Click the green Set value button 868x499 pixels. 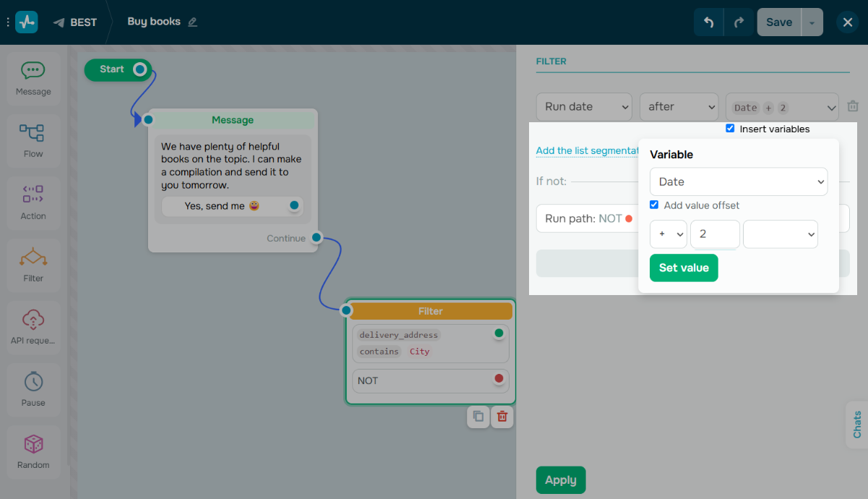coord(684,268)
